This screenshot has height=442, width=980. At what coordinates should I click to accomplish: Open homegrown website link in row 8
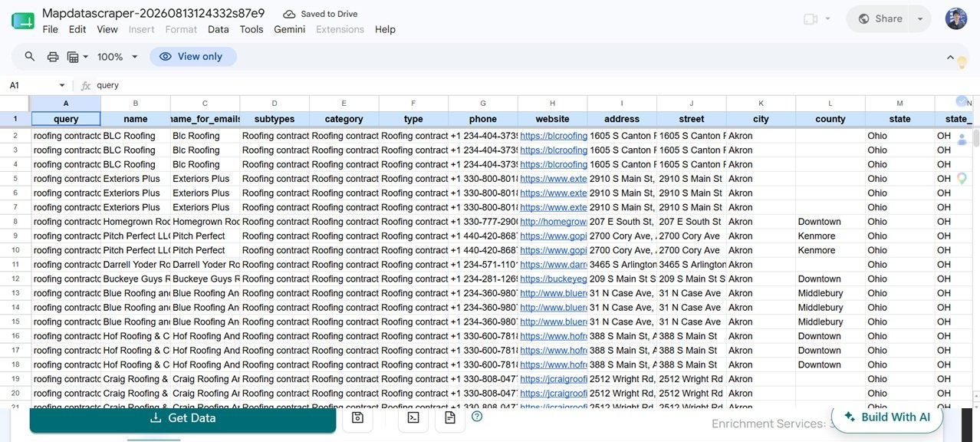pyautogui.click(x=553, y=222)
